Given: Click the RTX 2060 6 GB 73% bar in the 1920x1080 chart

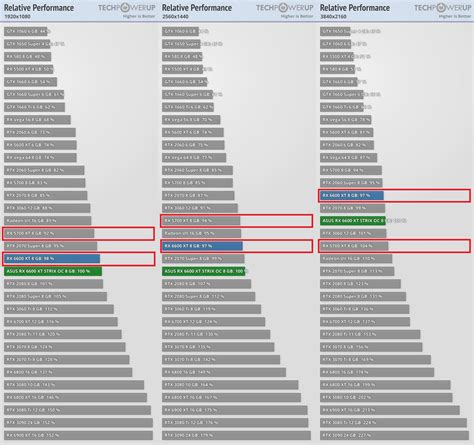Looking at the screenshot, I should [40, 132].
